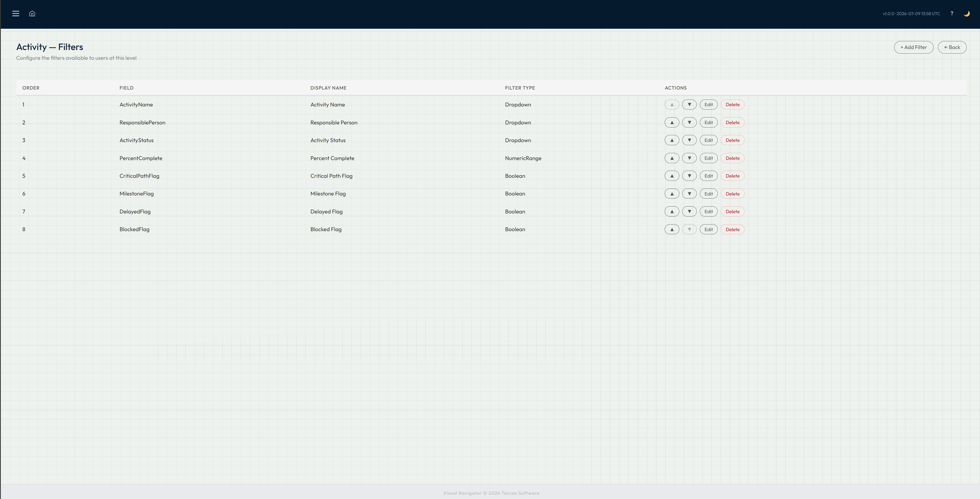Open the hamburger navigation menu
The height and width of the screenshot is (499, 980).
[16, 14]
